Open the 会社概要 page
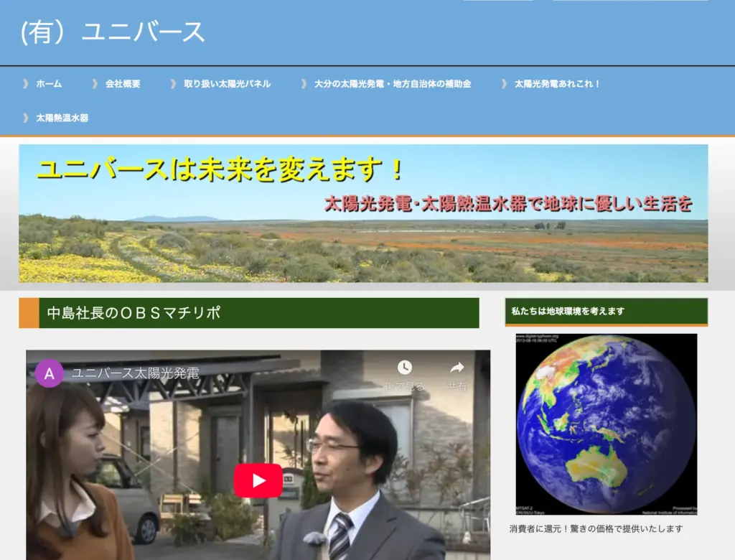735x560 pixels. [123, 84]
